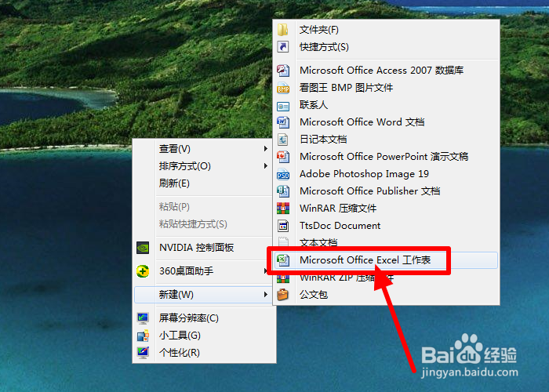Click the screen resolution monitor icon

coord(143,318)
